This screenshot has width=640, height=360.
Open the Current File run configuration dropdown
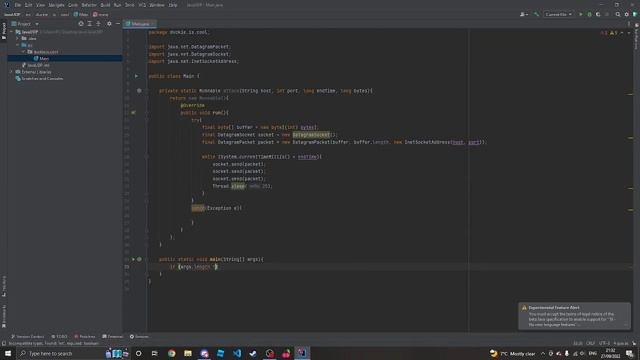click(558, 14)
